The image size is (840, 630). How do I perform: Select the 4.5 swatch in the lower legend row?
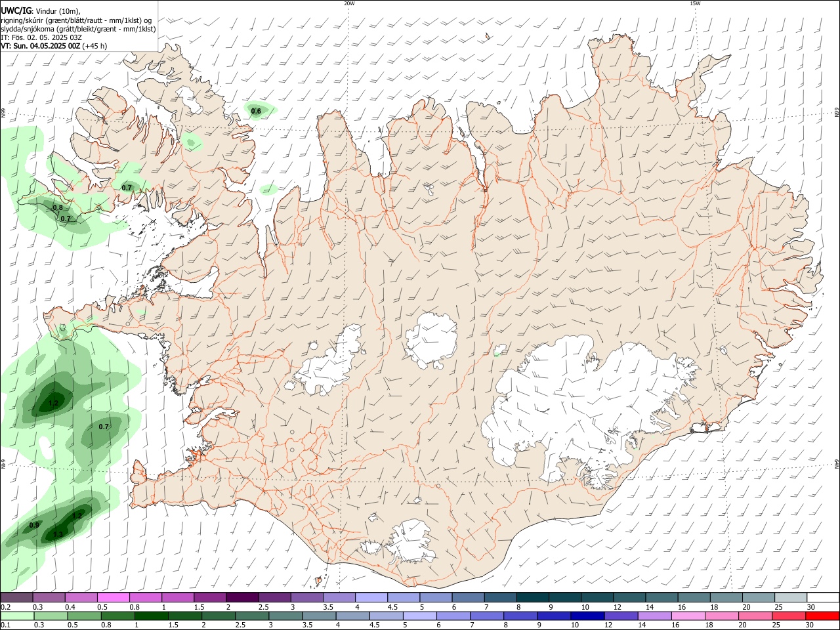(x=385, y=616)
